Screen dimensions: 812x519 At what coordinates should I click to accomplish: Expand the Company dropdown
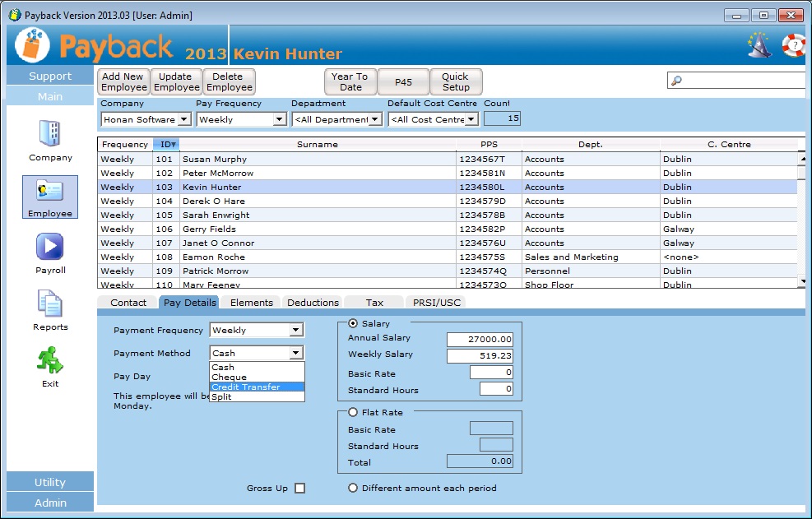[x=183, y=120]
